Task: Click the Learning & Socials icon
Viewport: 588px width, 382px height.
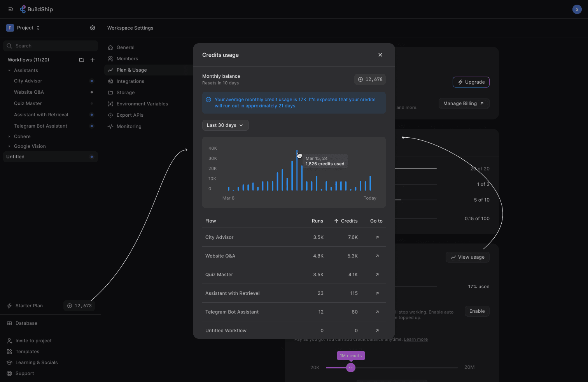Action: [9, 363]
